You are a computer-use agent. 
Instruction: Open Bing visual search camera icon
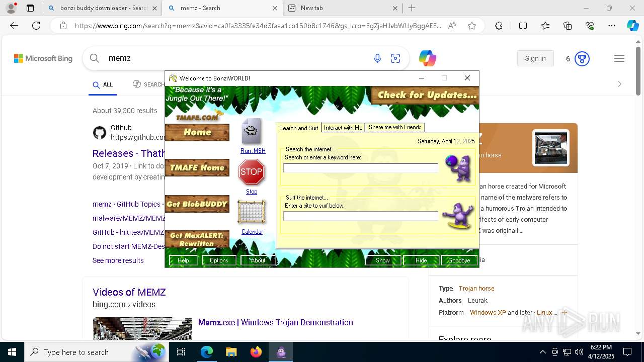click(x=395, y=59)
